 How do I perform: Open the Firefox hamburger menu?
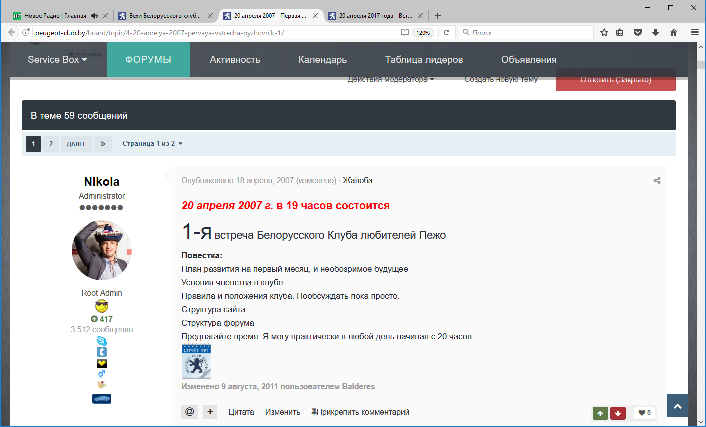click(695, 32)
